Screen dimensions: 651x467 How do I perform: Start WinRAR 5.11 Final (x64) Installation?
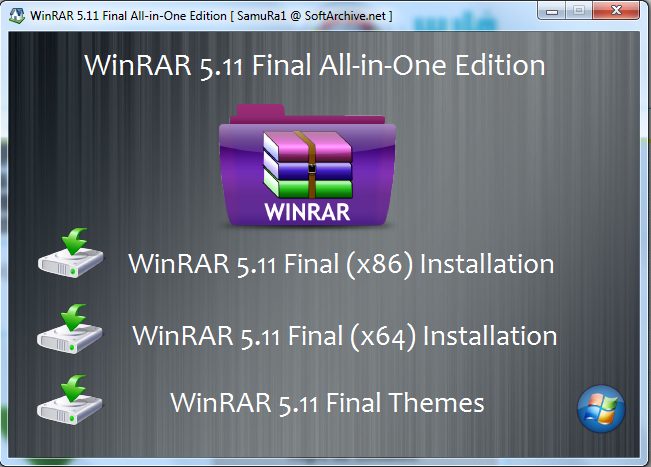tap(345, 336)
